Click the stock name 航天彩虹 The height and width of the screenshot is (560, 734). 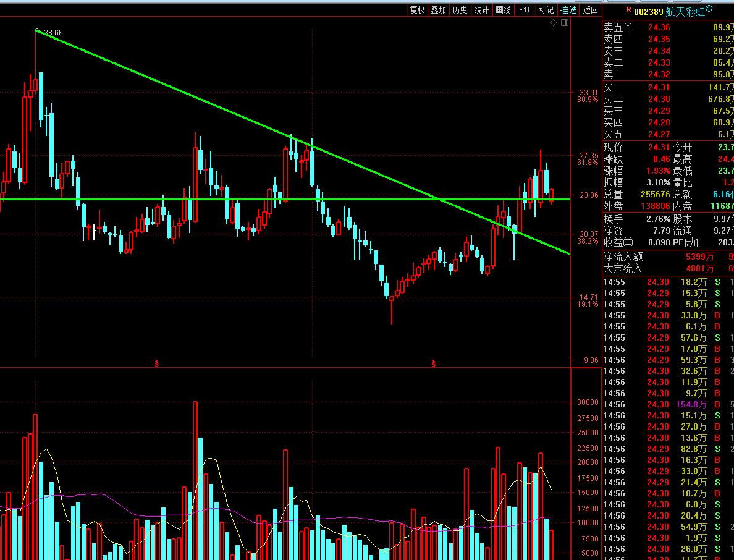[685, 12]
